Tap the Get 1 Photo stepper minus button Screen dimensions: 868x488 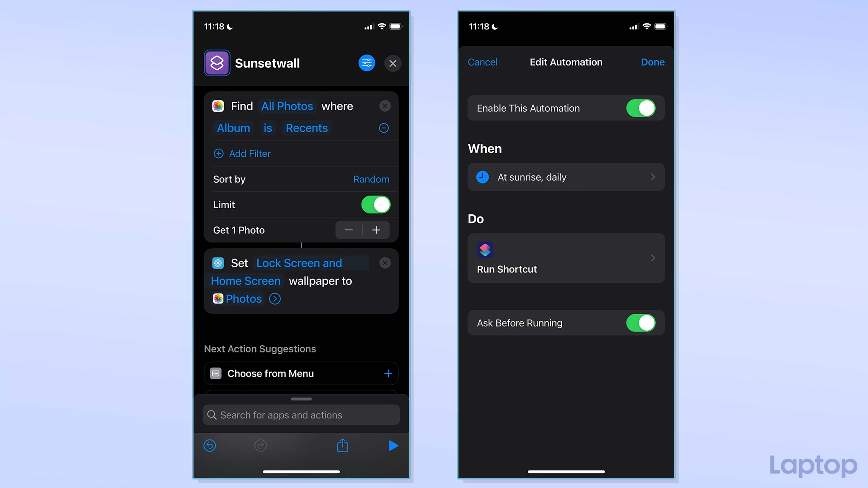(x=349, y=230)
